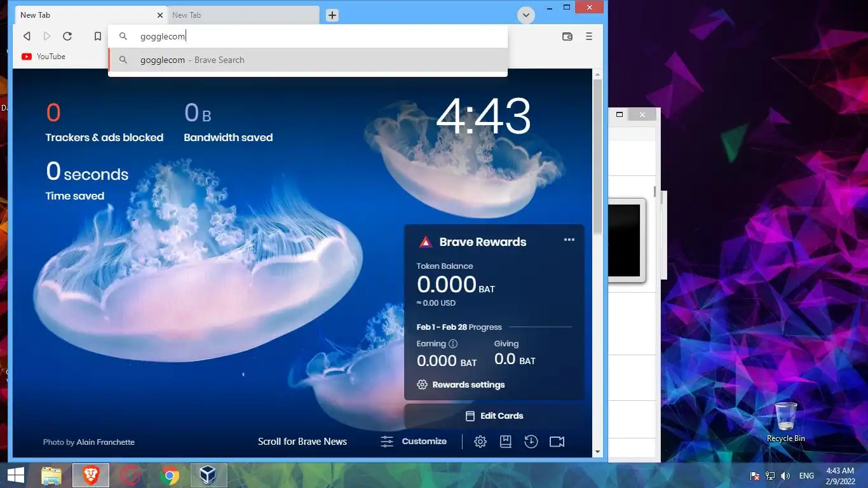Viewport: 868px width, 488px height.
Task: Click the network icon in system tray
Action: 770,476
